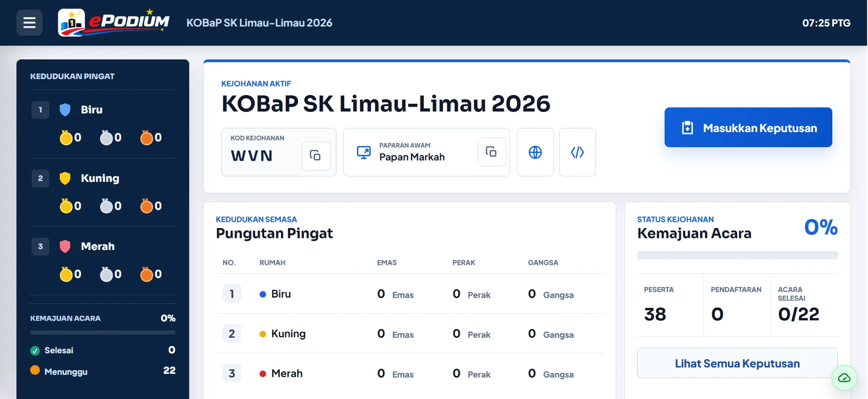The height and width of the screenshot is (399, 868).
Task: Click the orange Menunggu status dot
Action: pyautogui.click(x=35, y=371)
